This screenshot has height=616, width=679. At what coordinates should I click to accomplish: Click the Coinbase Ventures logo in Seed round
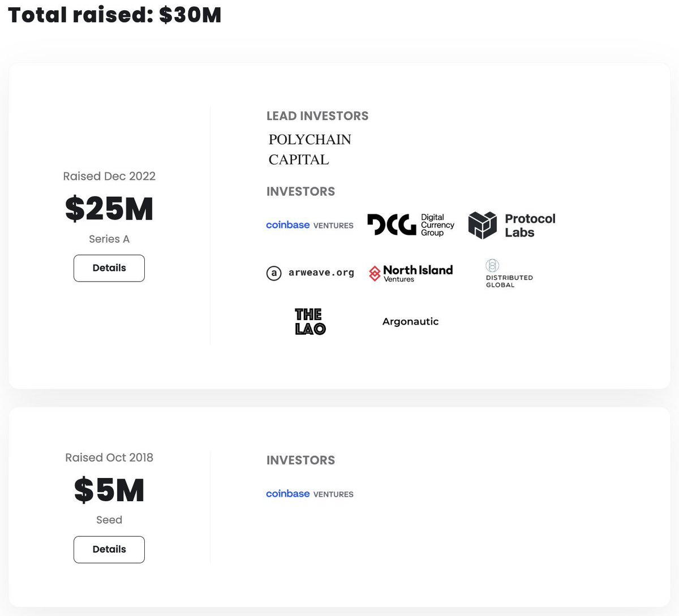[x=310, y=494]
